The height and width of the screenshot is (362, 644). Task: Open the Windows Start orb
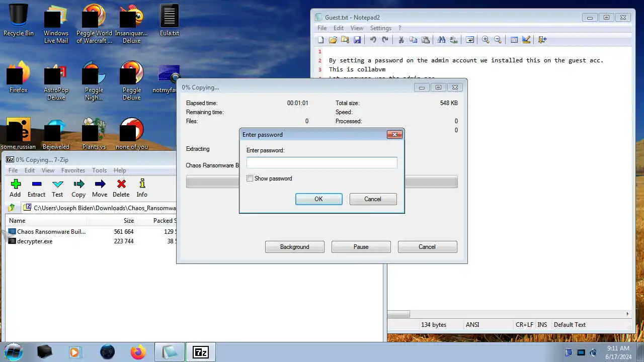tap(14, 351)
